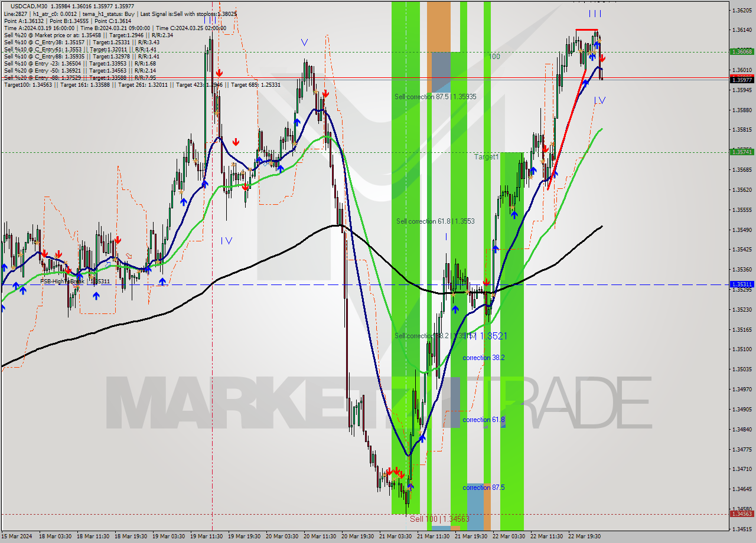756x543 pixels.
Task: Click the blue 'V' wave label at top
Action: coord(304,42)
